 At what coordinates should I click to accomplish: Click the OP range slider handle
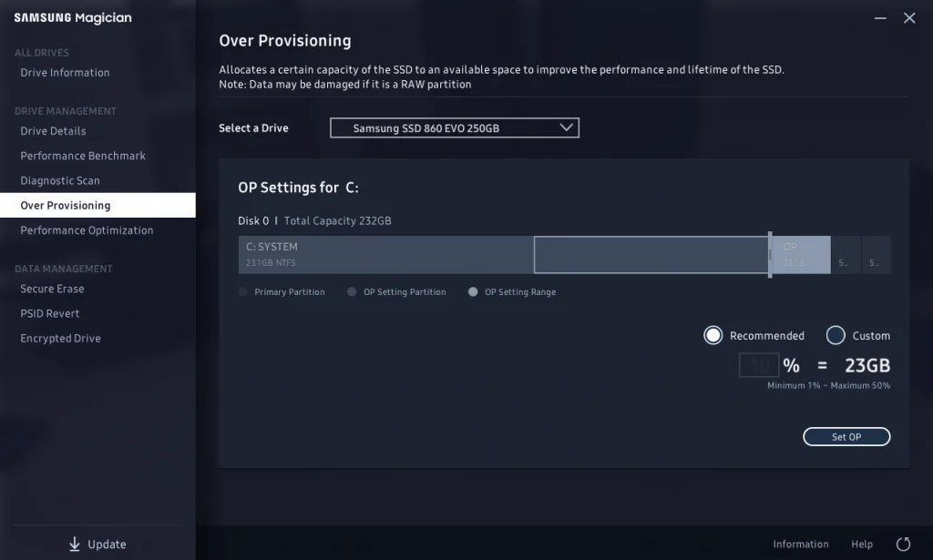click(771, 255)
